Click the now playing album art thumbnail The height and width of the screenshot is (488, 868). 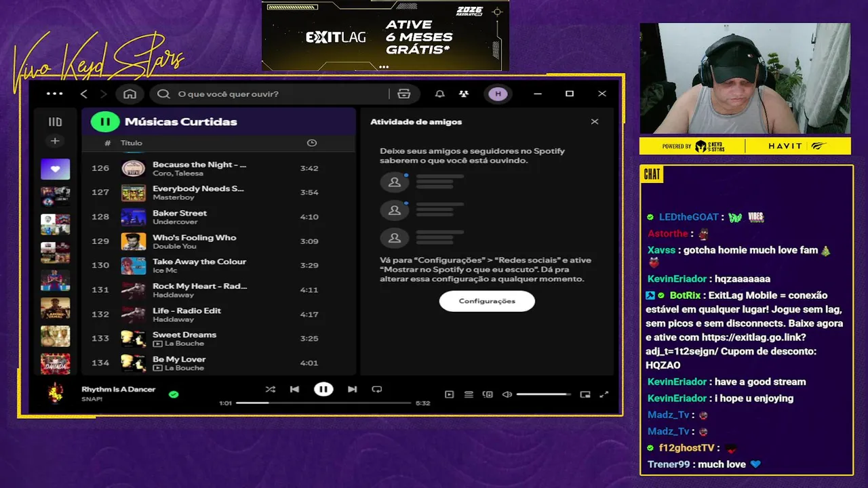[x=56, y=393]
